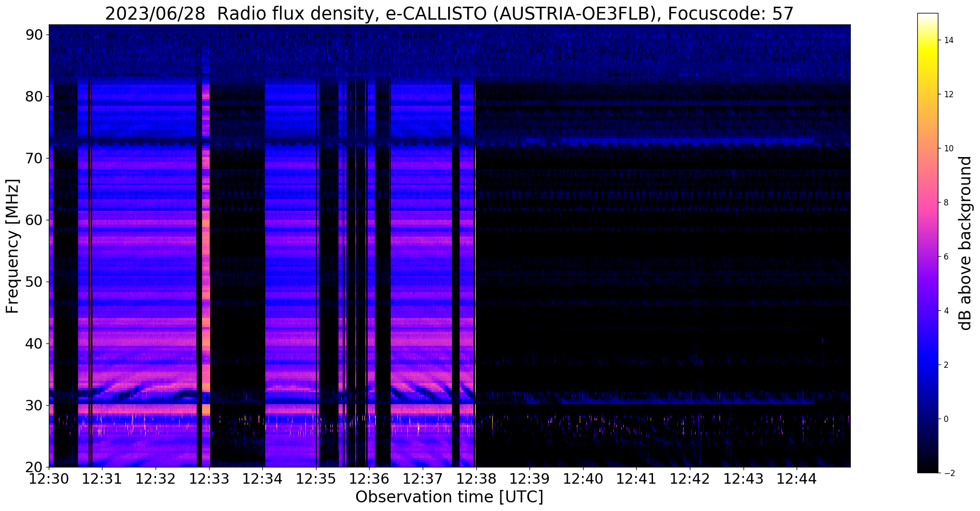This screenshot has width=980, height=511.
Task: Click the 'dB above background' colorbar label
Action: click(965, 243)
